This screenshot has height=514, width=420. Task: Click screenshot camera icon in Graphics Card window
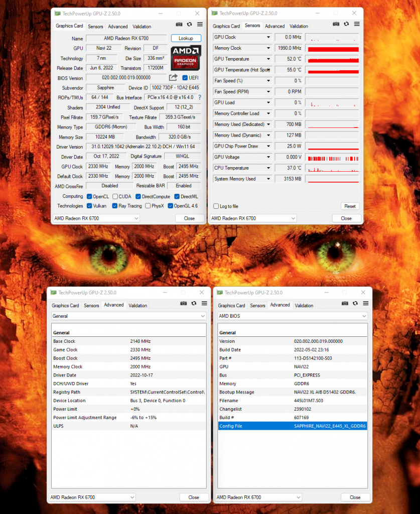click(x=179, y=24)
